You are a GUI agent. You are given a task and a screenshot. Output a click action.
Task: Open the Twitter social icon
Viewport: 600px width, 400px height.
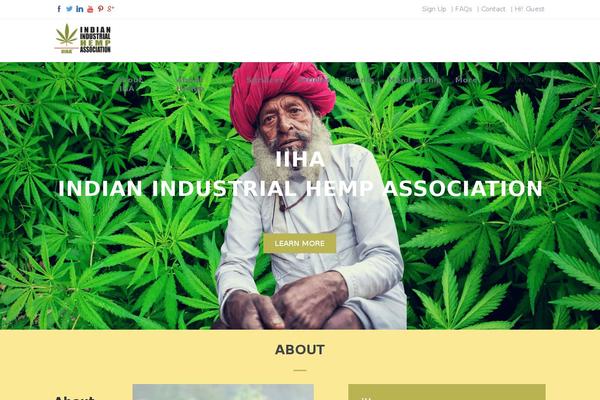[x=69, y=9]
